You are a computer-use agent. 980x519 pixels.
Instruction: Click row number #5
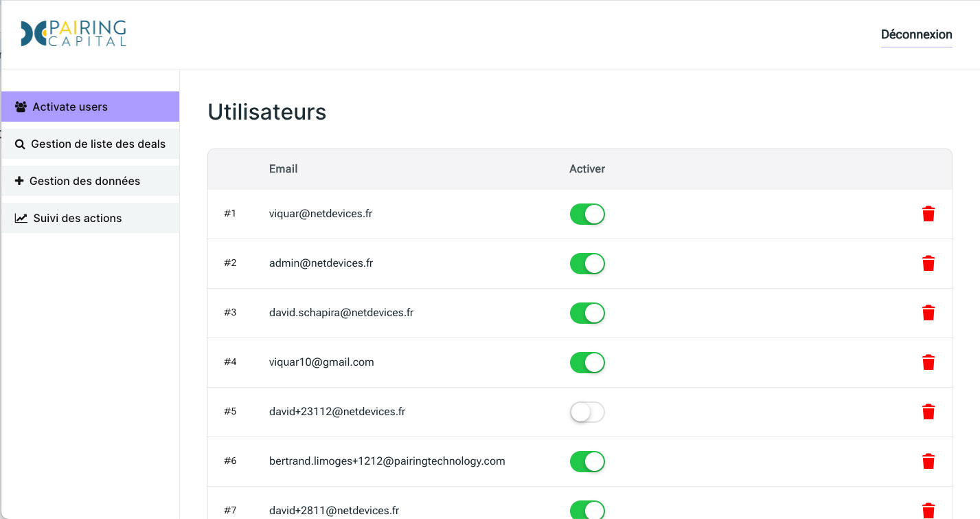[230, 412]
